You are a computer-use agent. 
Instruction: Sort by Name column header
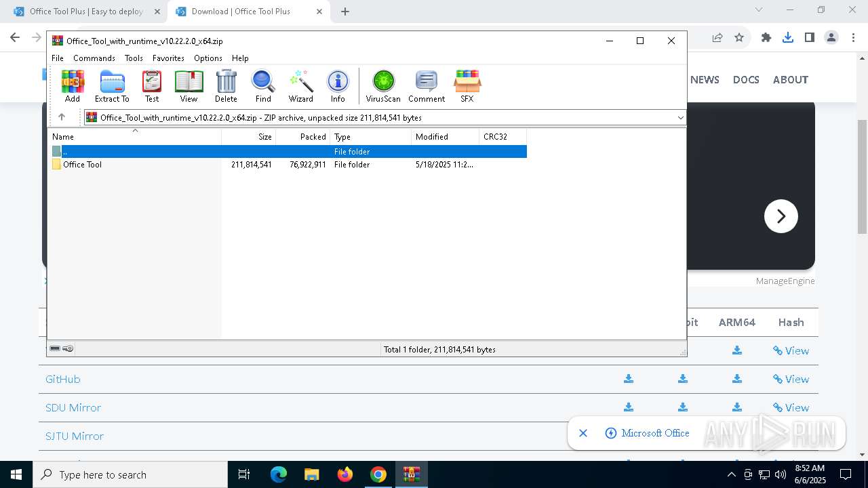coord(134,137)
